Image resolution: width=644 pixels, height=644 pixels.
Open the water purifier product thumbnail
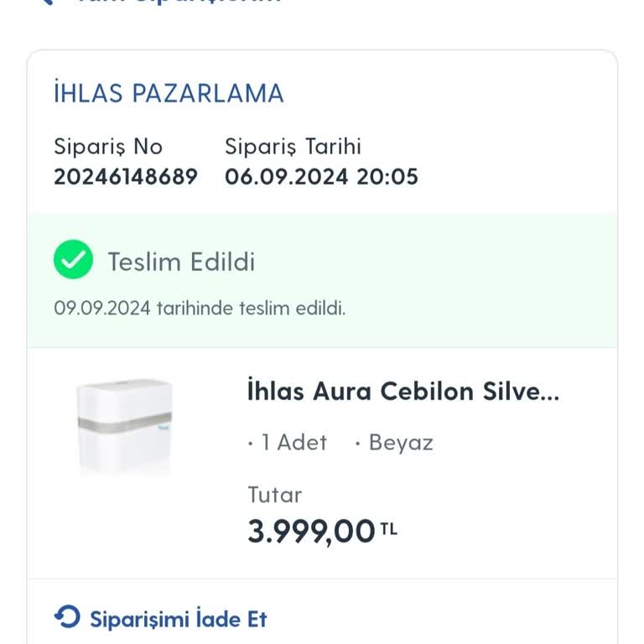125,427
